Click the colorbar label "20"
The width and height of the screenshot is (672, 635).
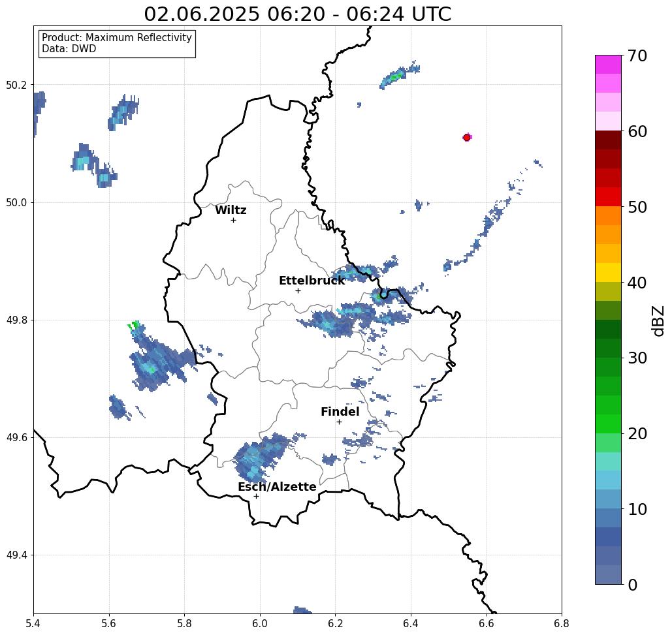637,433
